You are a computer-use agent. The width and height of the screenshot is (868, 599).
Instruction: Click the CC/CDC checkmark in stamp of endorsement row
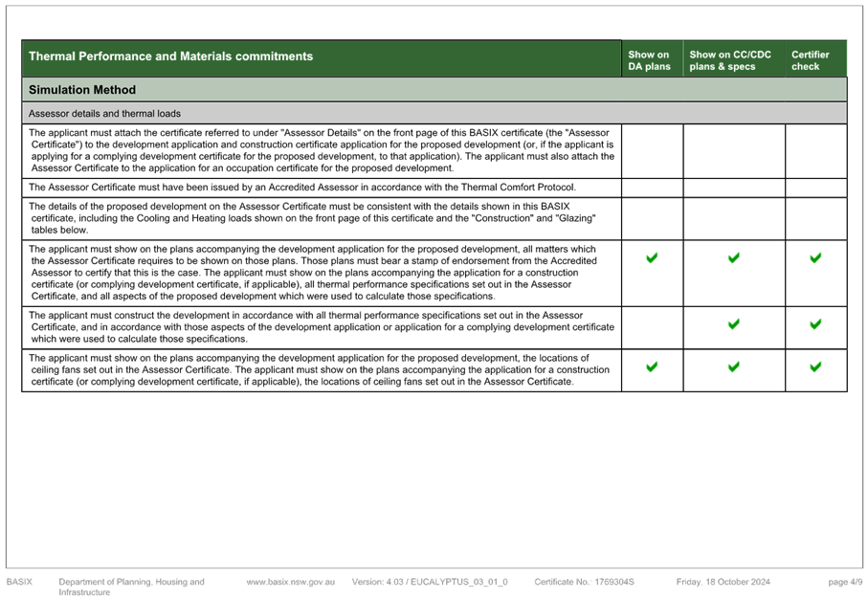click(733, 258)
